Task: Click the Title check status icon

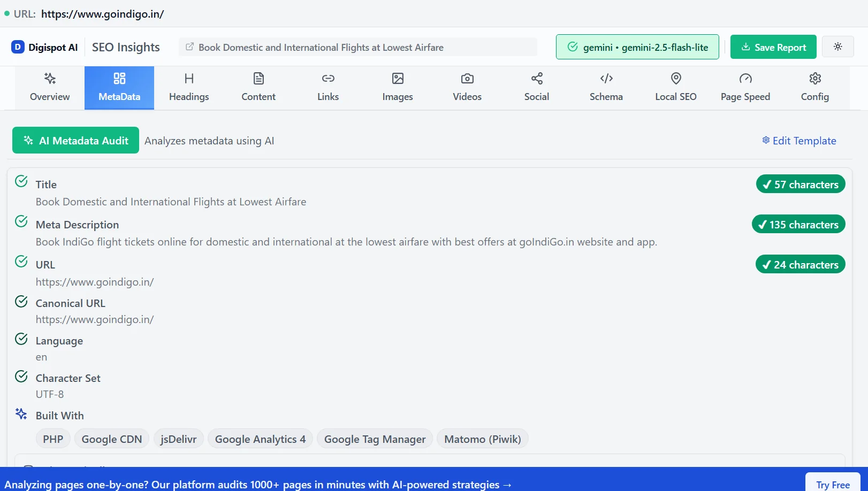Action: pyautogui.click(x=21, y=181)
